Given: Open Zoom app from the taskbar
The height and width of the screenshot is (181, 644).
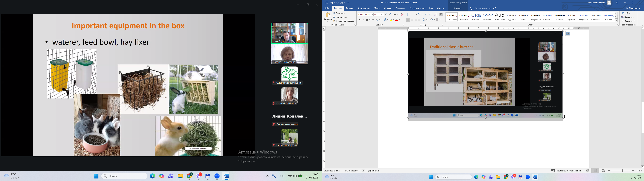Looking at the screenshot, I should tap(217, 176).
